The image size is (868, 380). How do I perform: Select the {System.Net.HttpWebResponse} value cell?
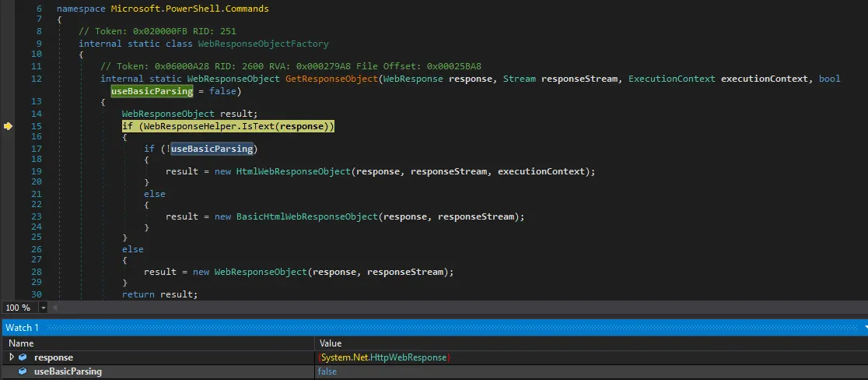coord(384,357)
